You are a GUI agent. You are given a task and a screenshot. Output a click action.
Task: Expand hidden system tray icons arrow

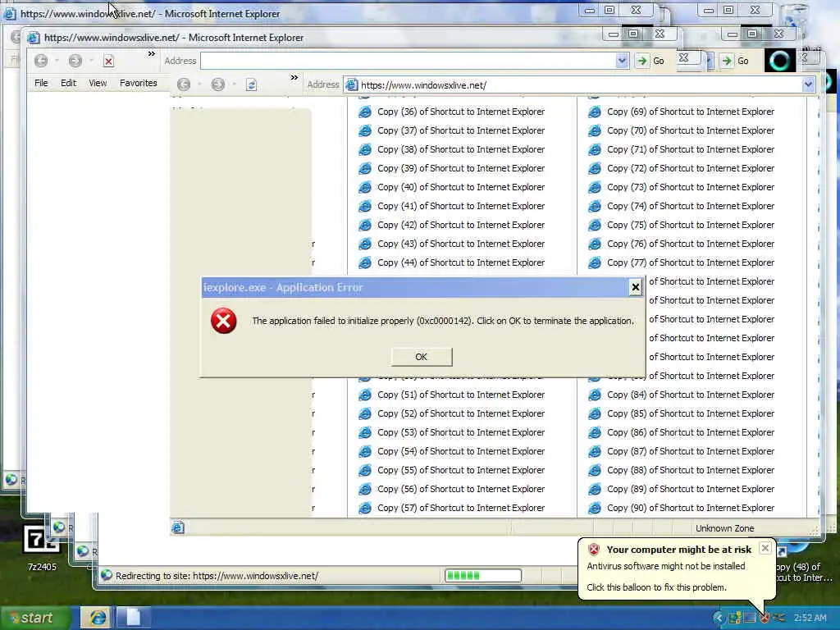[719, 619]
